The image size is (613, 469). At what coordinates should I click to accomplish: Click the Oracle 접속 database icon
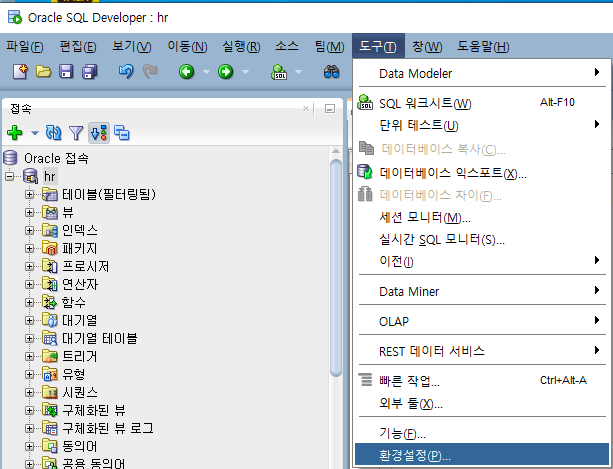point(10,158)
